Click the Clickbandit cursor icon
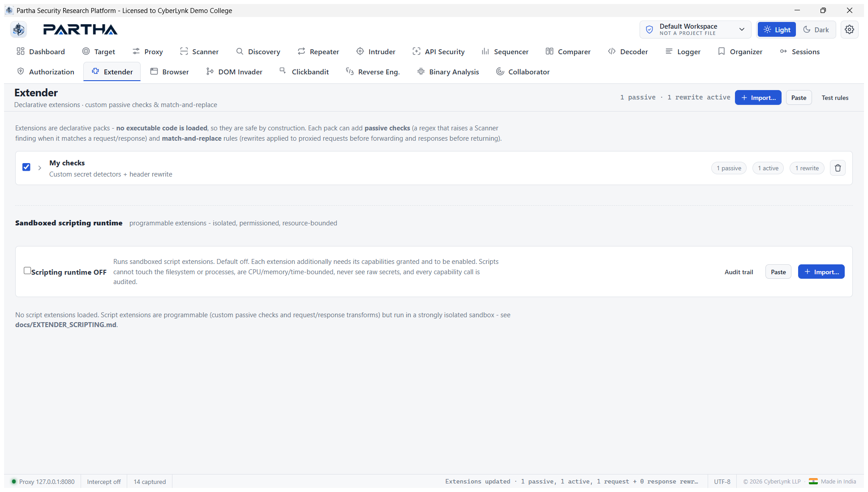The height and width of the screenshot is (492, 868). pos(283,71)
